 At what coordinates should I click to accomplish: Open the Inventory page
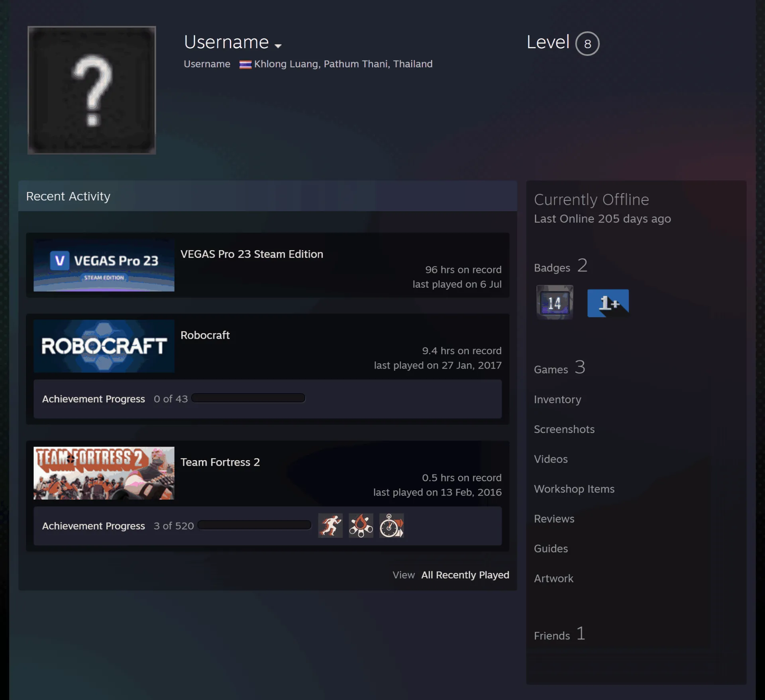pos(557,399)
